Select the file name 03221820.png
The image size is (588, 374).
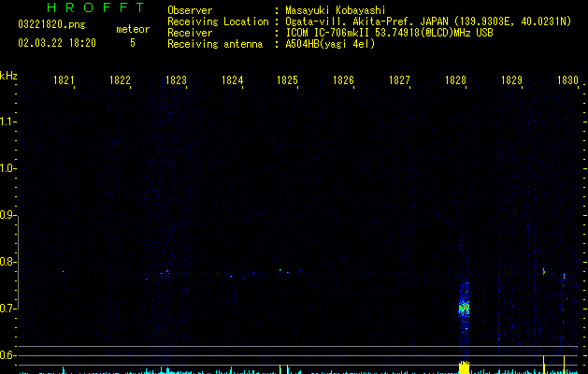[51, 24]
